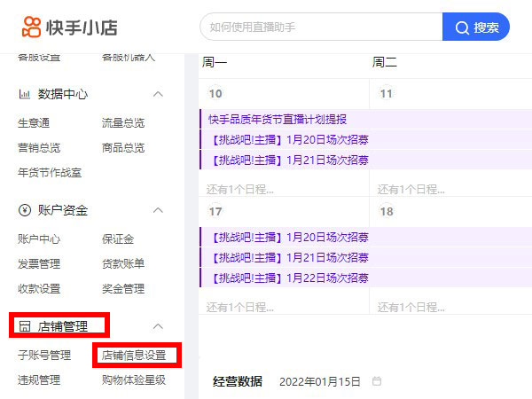Collapse the 账户资金 section chevron

[x=159, y=210]
